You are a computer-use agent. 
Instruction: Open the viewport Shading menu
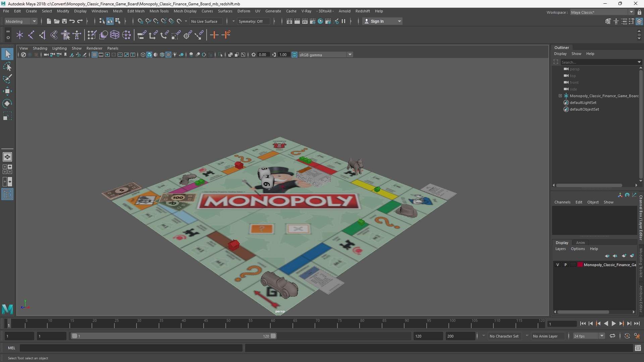point(40,48)
